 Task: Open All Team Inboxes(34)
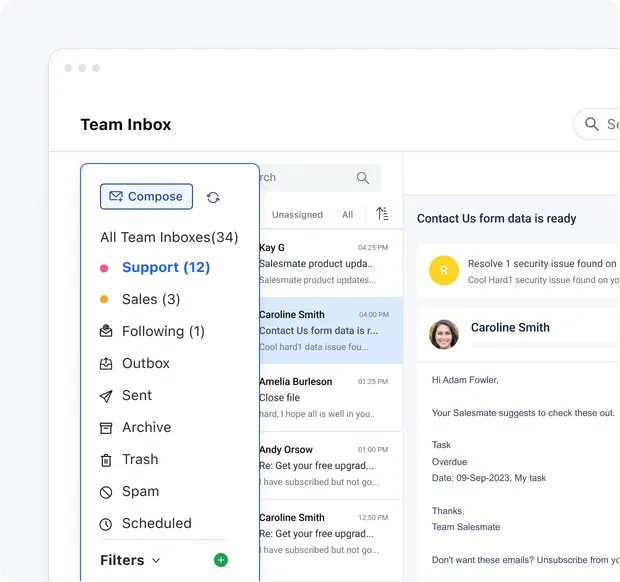tap(169, 237)
